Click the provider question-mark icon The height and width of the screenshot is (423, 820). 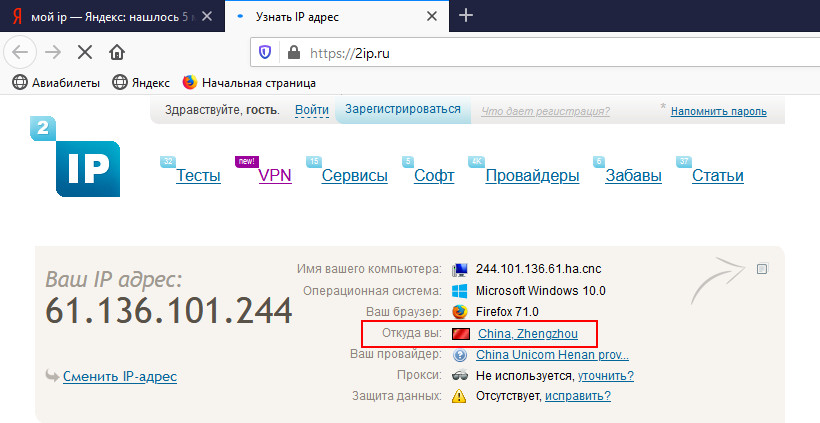point(460,355)
